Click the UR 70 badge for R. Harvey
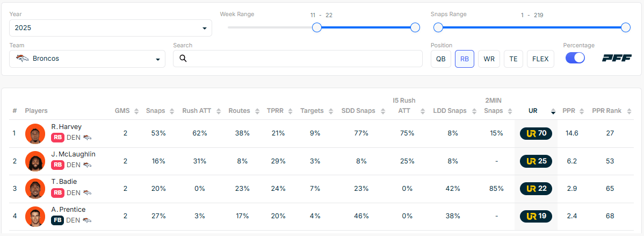 536,133
